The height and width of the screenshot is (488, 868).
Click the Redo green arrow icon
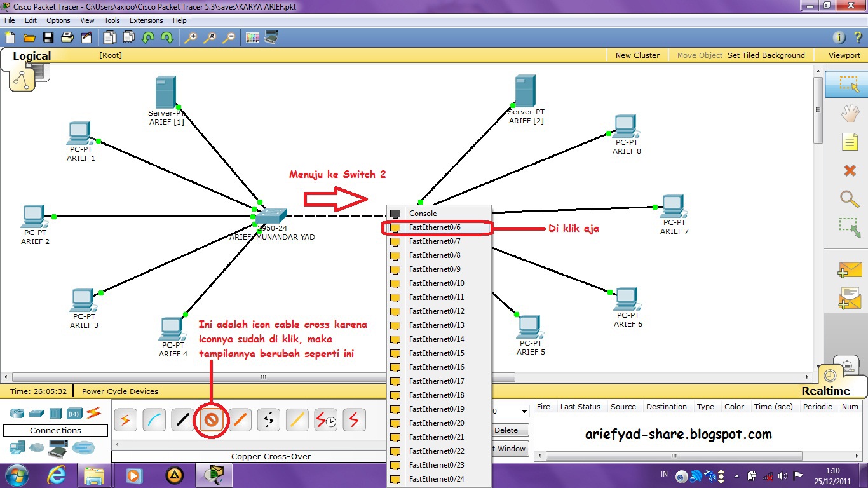point(167,37)
